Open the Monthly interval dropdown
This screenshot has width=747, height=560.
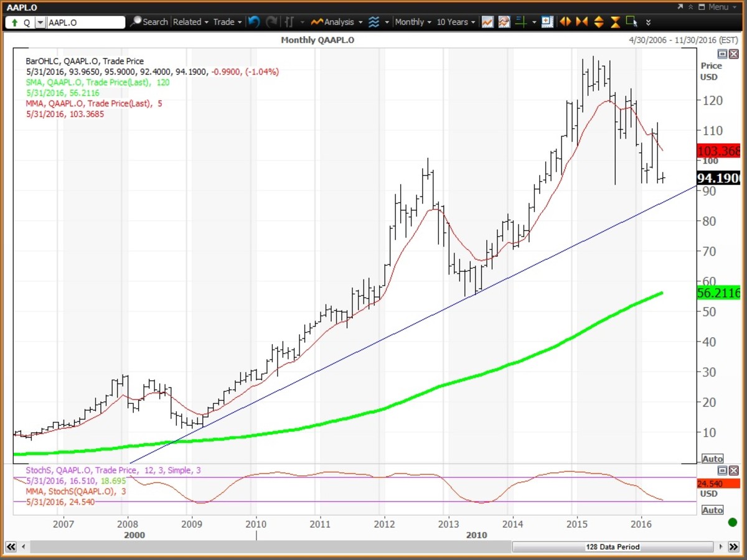click(x=413, y=22)
